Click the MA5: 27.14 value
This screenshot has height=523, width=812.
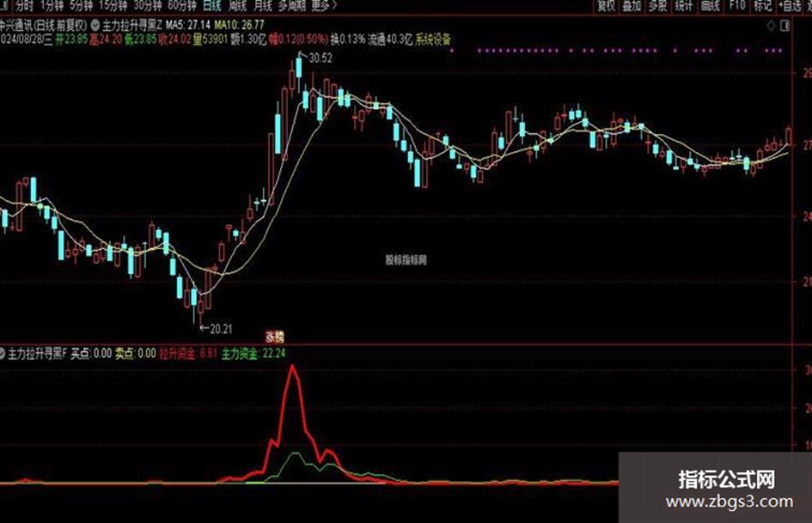click(x=188, y=25)
